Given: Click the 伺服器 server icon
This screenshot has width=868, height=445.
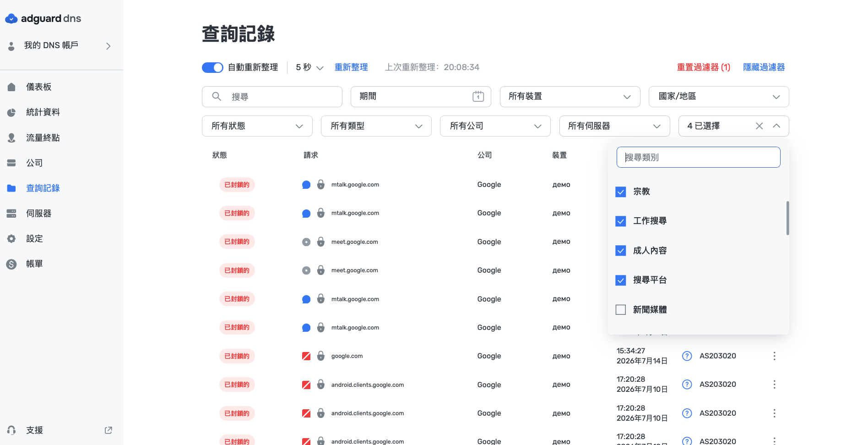Looking at the screenshot, I should [11, 214].
